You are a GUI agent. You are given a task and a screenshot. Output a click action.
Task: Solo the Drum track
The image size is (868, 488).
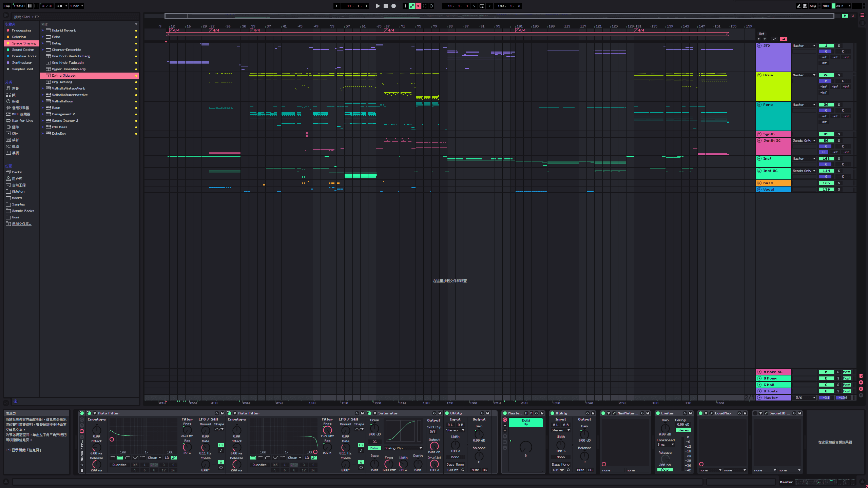click(839, 75)
